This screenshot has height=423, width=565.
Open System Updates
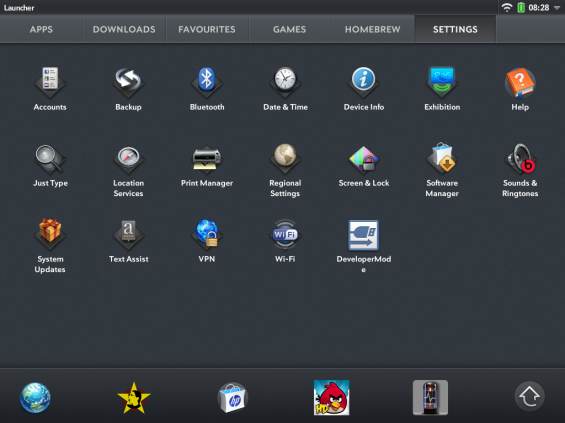[50, 234]
